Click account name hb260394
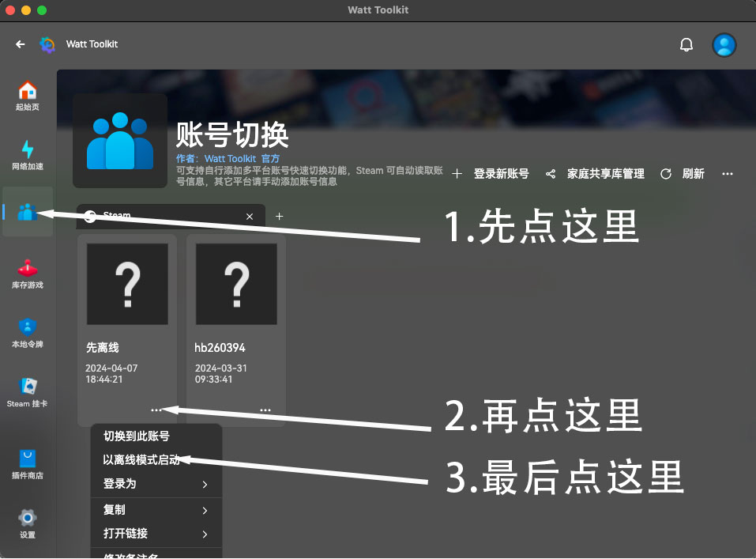 pyautogui.click(x=220, y=348)
